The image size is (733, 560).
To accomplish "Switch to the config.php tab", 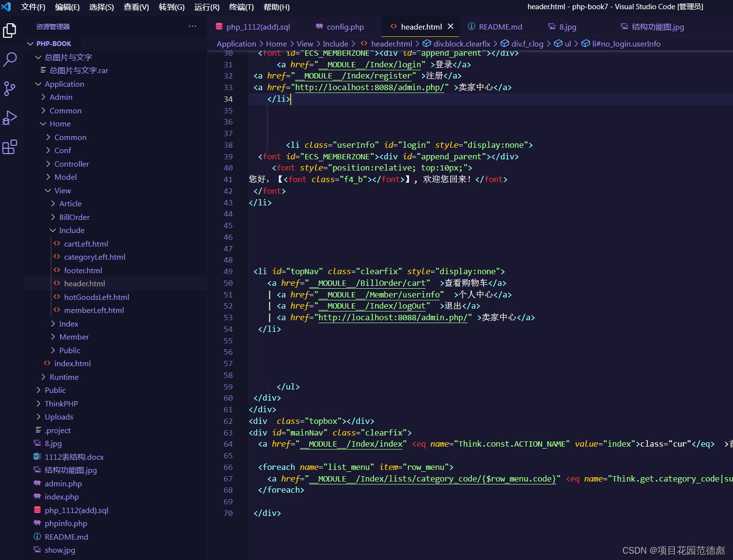I will click(345, 27).
